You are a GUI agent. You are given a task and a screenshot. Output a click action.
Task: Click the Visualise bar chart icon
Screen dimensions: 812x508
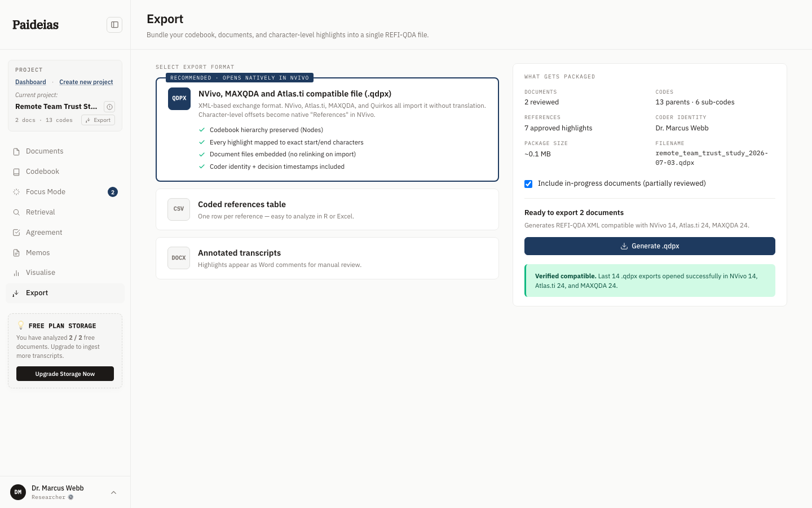pyautogui.click(x=16, y=273)
